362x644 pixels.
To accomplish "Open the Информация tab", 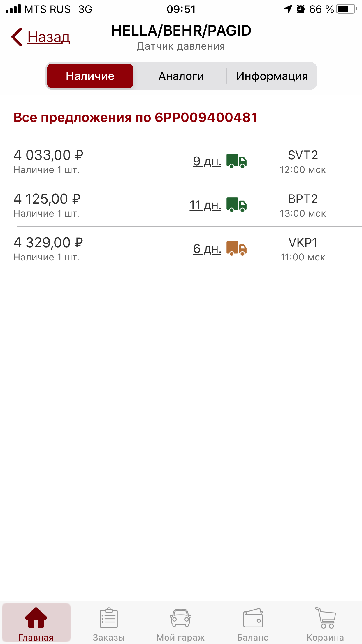I will click(x=272, y=76).
